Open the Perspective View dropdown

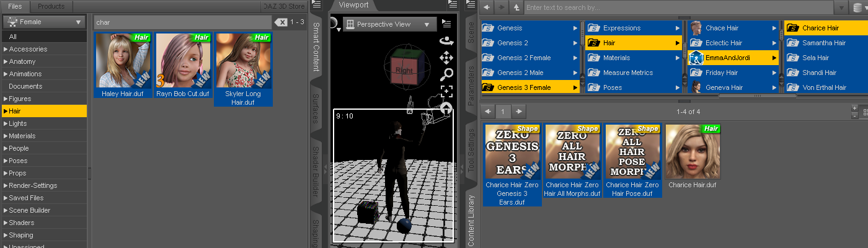pyautogui.click(x=389, y=24)
